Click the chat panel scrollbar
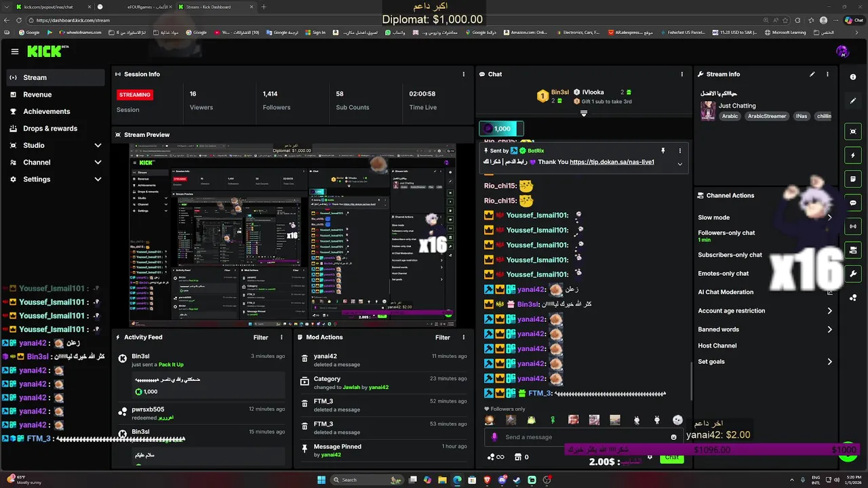 click(691, 382)
